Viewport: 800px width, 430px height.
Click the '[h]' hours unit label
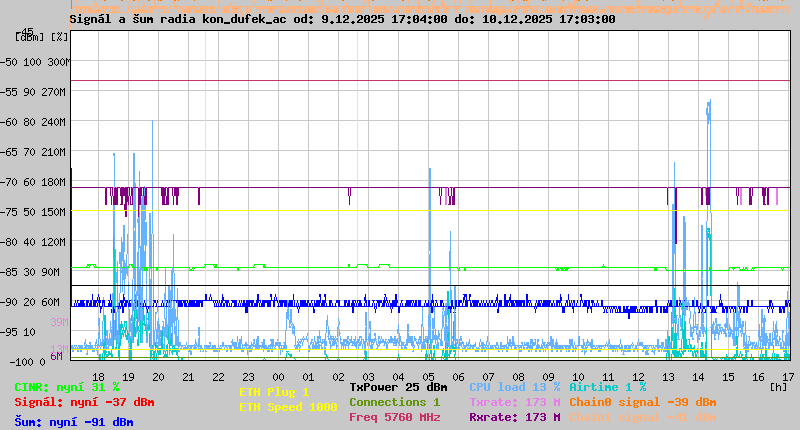tap(778, 388)
